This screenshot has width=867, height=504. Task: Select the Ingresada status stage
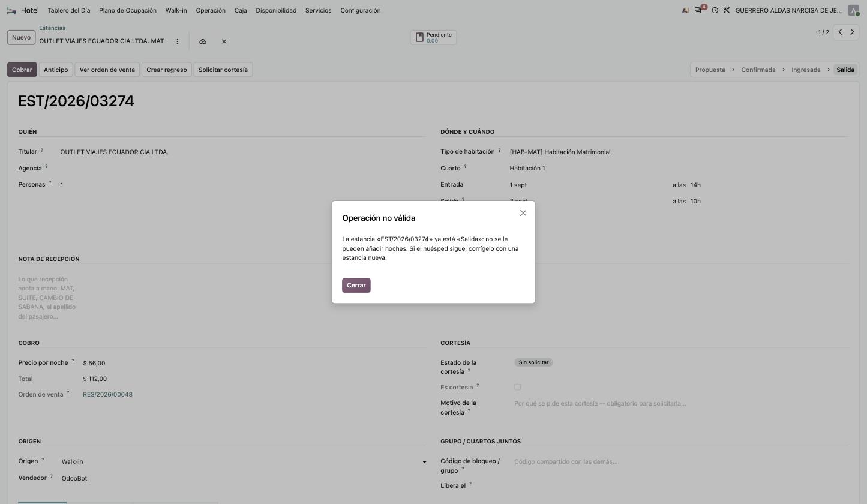pyautogui.click(x=806, y=70)
